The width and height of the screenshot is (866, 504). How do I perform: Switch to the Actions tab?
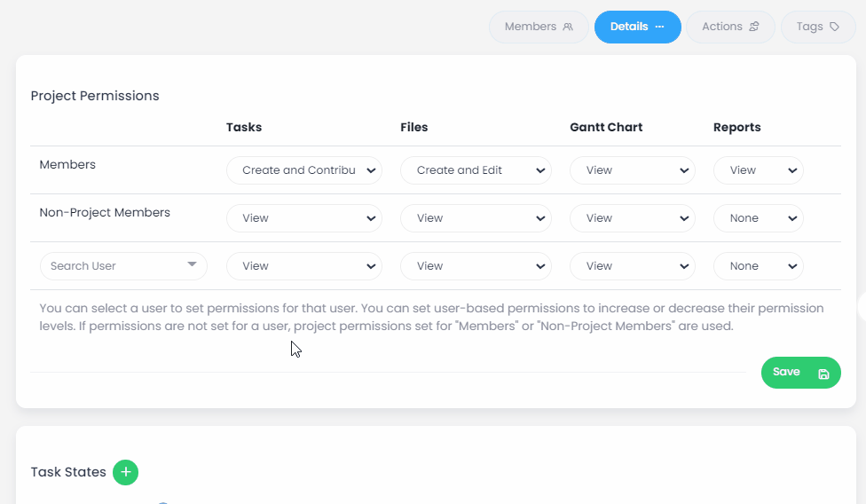[x=730, y=27]
